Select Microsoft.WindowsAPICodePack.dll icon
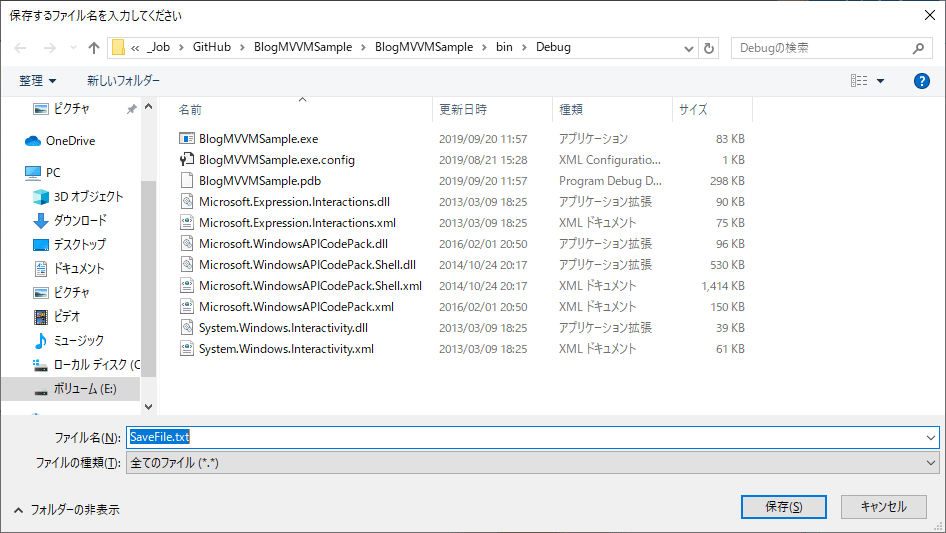This screenshot has width=946, height=533. pos(187,244)
